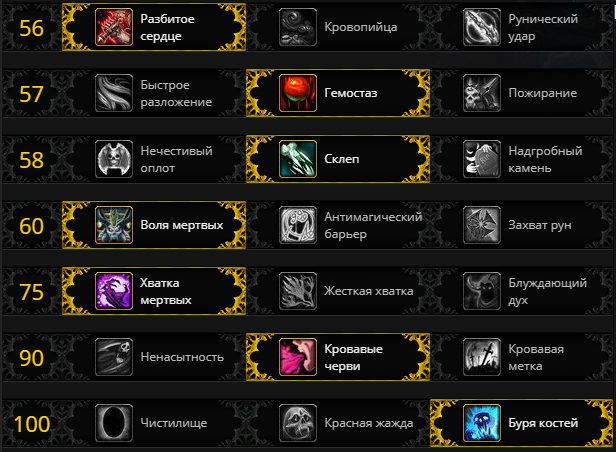Enable the Блуждающий дух talent
Screen dimensions: 616x452
click(522, 291)
